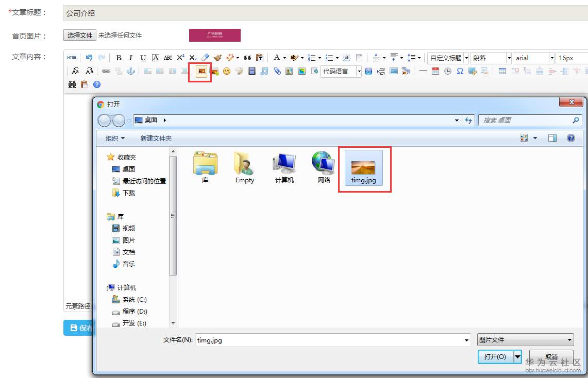The image size is (588, 378).
Task: Insert a table with the table icon
Action: coord(502,71)
